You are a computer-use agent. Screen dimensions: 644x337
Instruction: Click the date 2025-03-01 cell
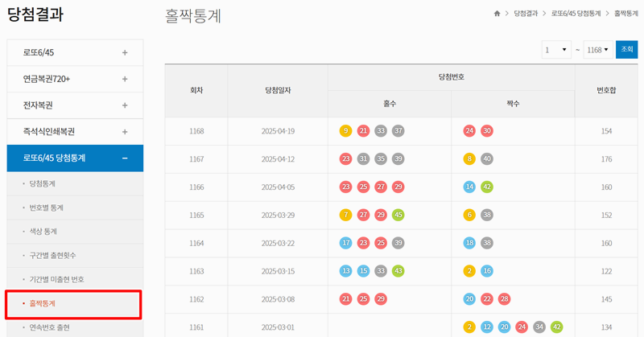point(278,327)
